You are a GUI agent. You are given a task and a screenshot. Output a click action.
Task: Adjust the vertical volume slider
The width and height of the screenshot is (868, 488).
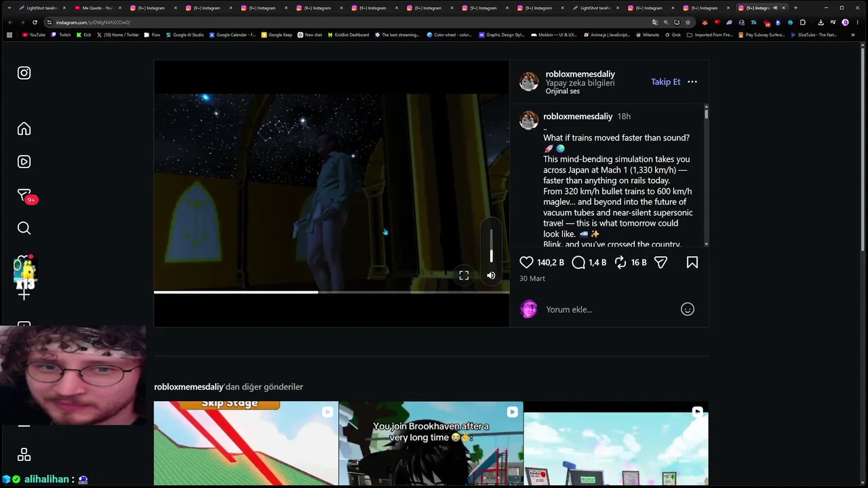coord(491,245)
